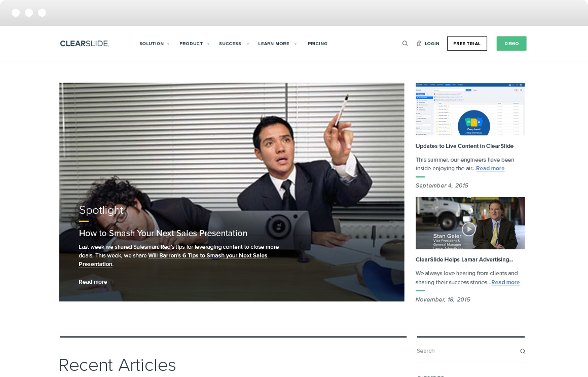
Task: Open the Learn More dropdown
Action: click(277, 44)
